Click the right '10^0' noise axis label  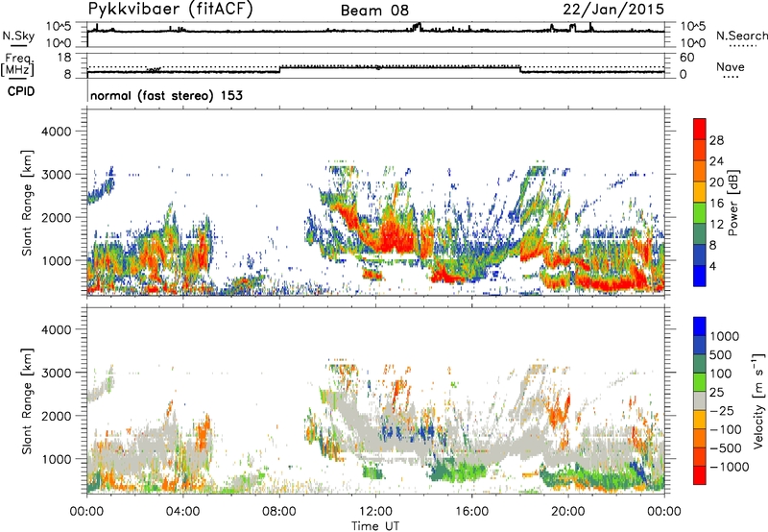[x=693, y=43]
